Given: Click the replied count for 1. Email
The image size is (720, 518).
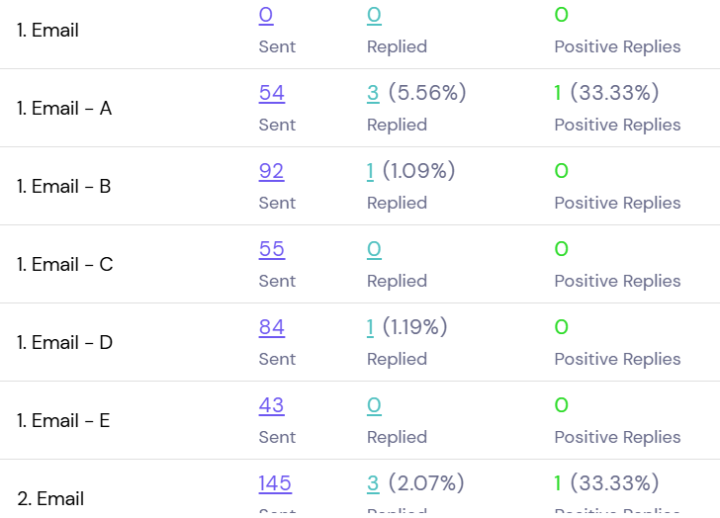Looking at the screenshot, I should click(x=374, y=15).
